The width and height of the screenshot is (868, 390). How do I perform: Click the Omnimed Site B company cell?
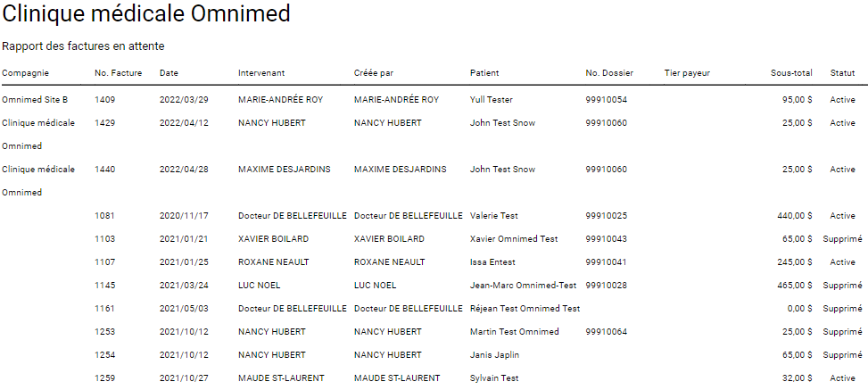[x=35, y=100]
